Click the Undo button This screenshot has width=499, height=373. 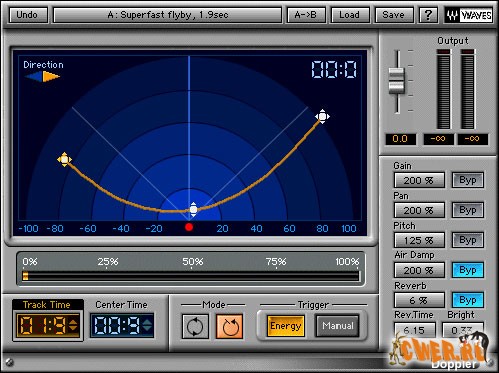tap(27, 15)
